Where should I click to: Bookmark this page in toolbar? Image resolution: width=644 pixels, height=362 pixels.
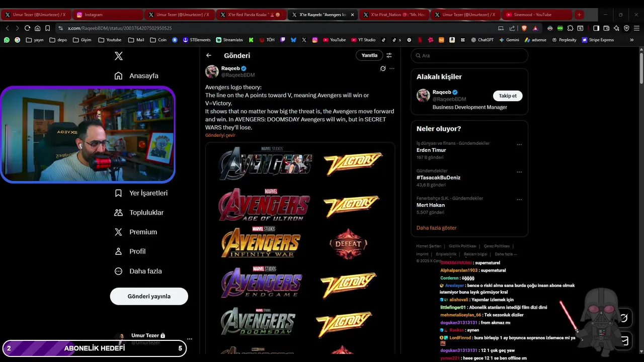47,28
